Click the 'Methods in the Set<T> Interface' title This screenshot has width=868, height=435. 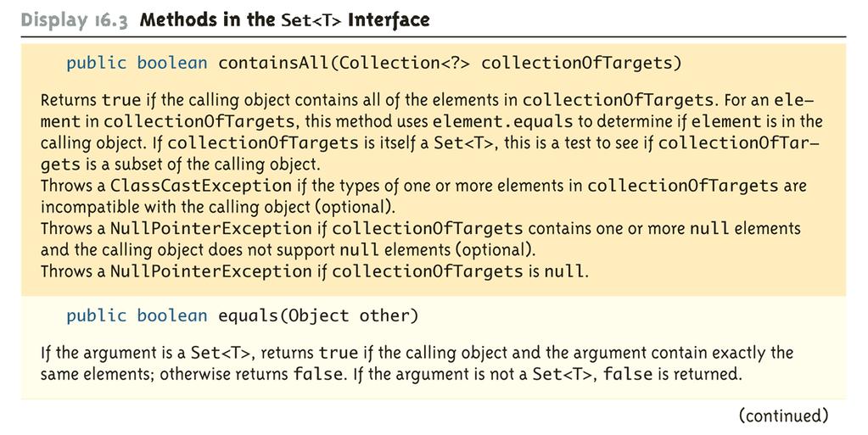(284, 20)
